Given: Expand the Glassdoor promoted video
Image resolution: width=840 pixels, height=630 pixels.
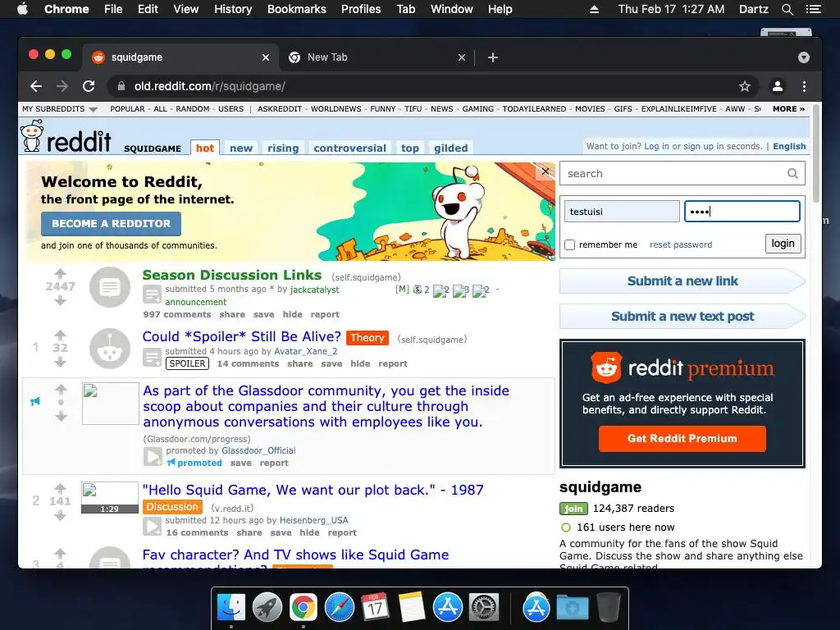Looking at the screenshot, I should [153, 456].
